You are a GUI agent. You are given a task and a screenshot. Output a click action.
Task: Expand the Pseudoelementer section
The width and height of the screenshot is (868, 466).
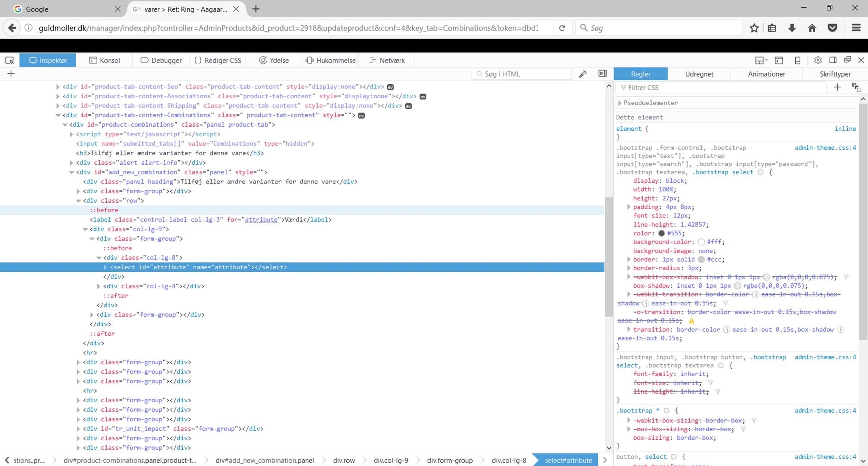pos(620,103)
